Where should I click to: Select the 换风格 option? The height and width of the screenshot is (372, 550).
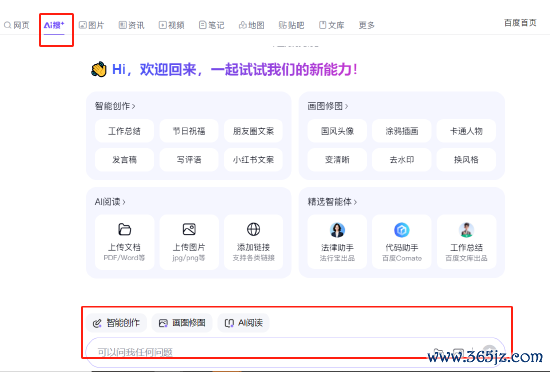tap(466, 160)
